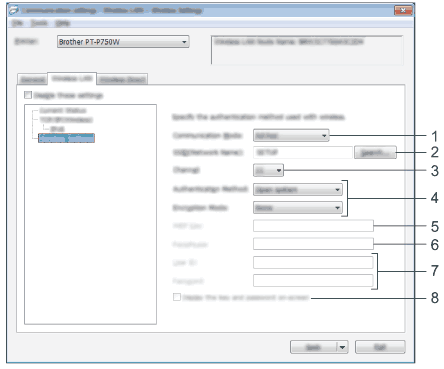The image size is (444, 369).
Task: Open the Channel dropdown
Action: click(268, 171)
